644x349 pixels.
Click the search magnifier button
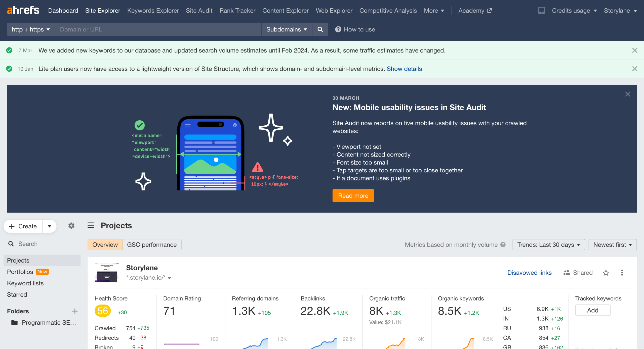(x=320, y=29)
